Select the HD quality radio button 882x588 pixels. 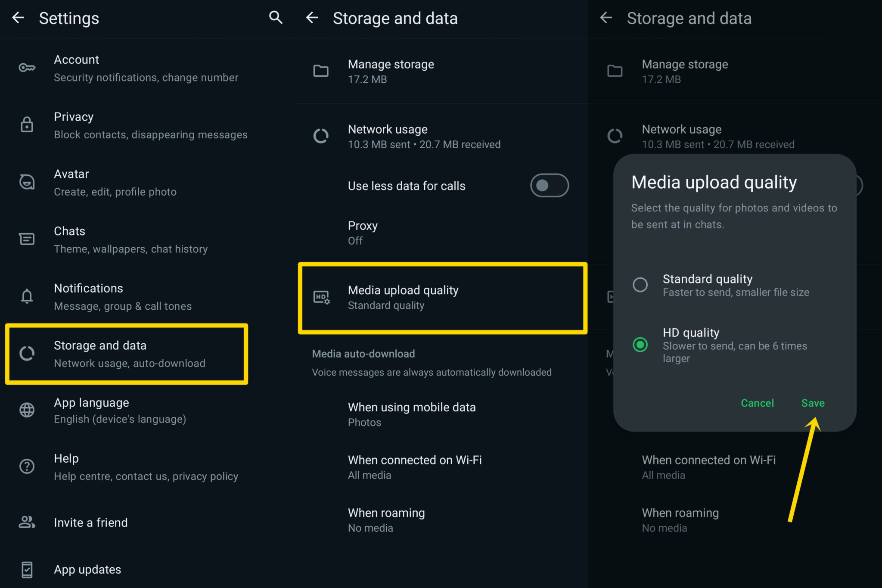[x=640, y=345]
